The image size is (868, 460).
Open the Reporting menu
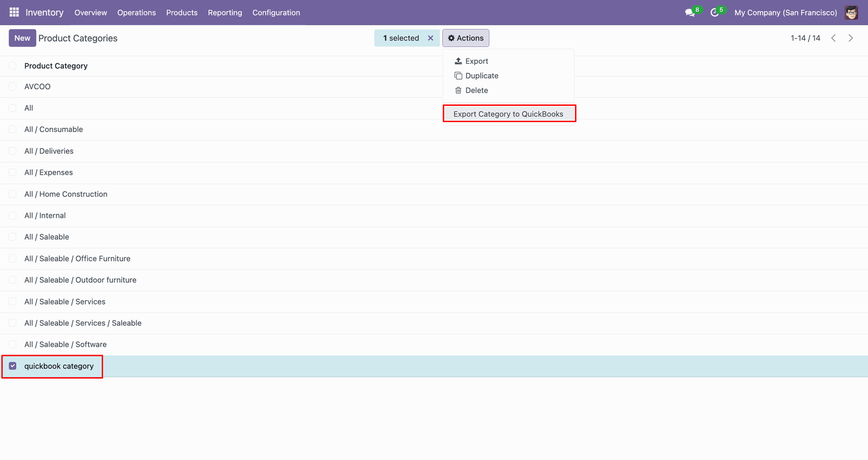225,13
